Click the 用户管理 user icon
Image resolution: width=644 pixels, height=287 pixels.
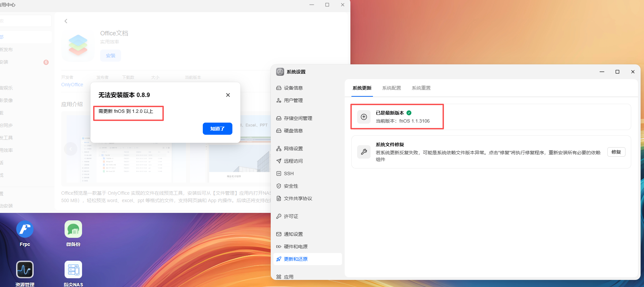pos(279,100)
